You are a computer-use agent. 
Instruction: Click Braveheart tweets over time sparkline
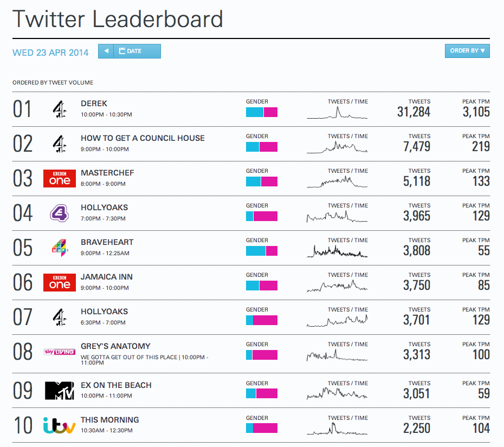click(337, 251)
